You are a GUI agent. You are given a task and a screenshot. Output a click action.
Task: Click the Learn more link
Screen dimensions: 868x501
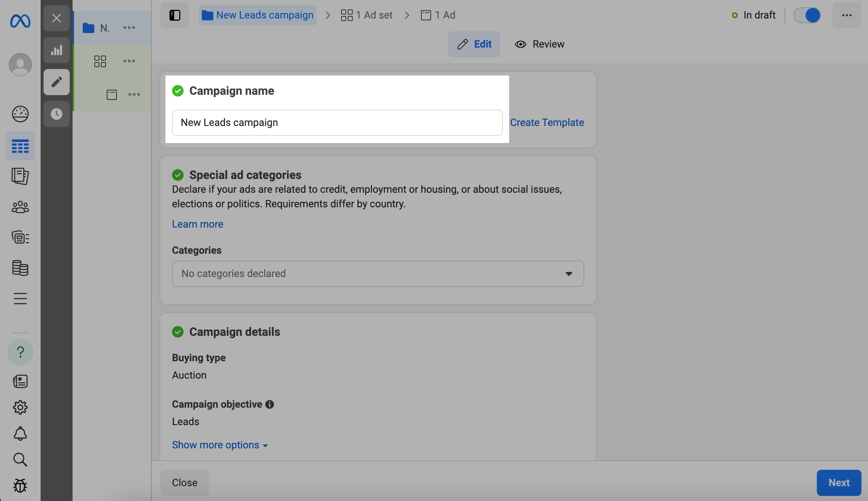197,224
